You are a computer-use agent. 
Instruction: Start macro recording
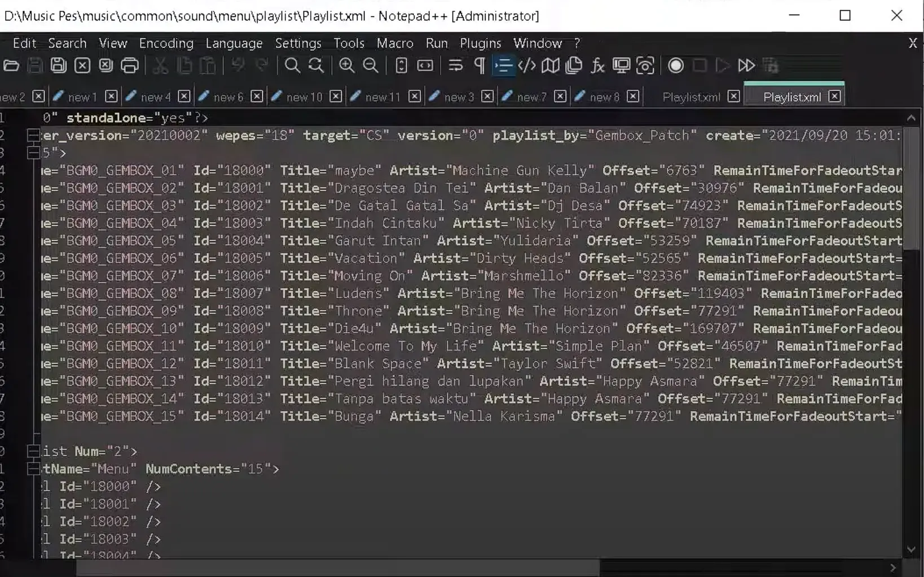tap(675, 66)
